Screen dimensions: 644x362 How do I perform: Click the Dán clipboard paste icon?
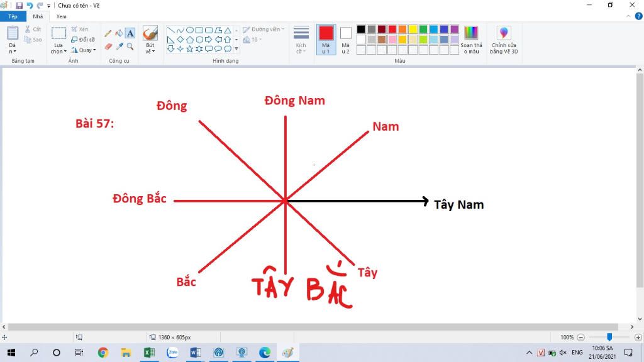13,33
